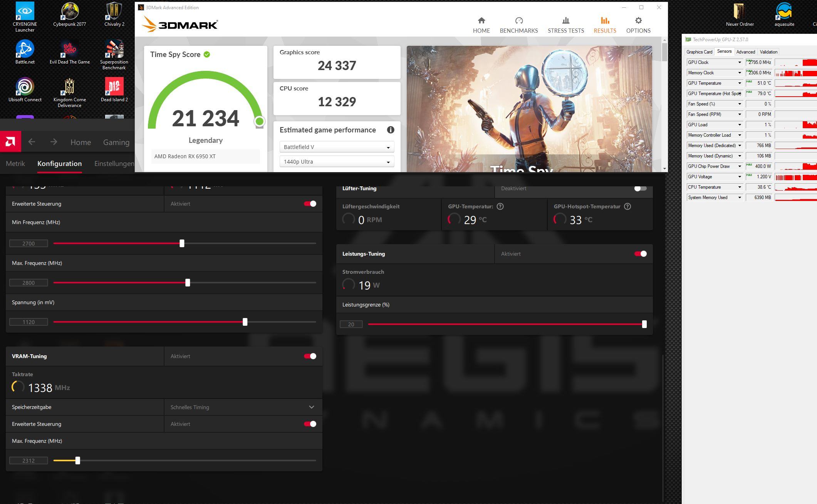Open Ubisoft Connect desktop shortcut

pyautogui.click(x=25, y=90)
